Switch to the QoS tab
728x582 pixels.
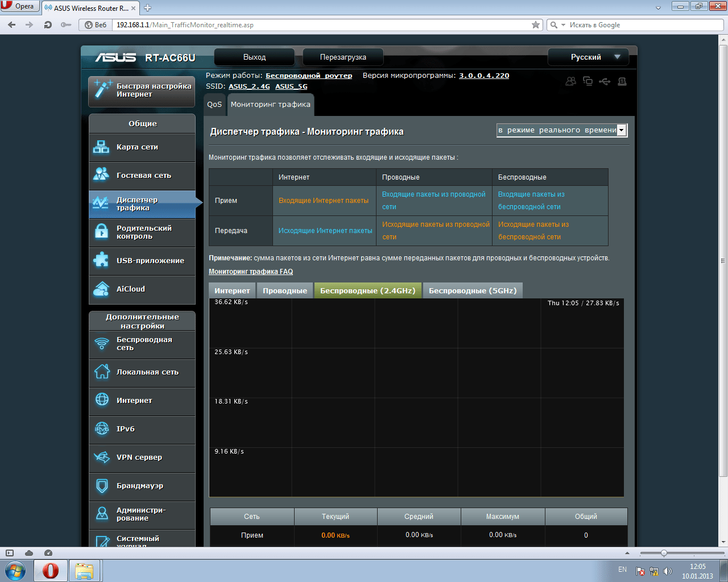(214, 105)
